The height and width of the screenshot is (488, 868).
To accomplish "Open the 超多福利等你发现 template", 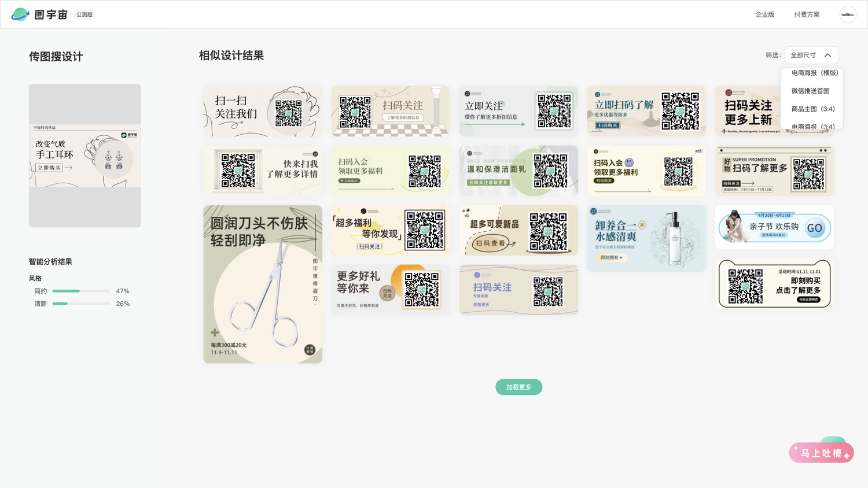I will 391,230.
